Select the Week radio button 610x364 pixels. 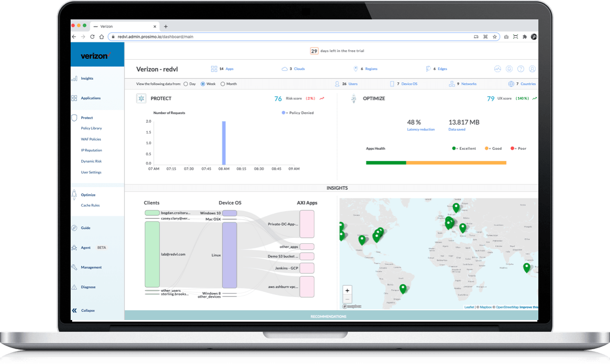point(203,84)
